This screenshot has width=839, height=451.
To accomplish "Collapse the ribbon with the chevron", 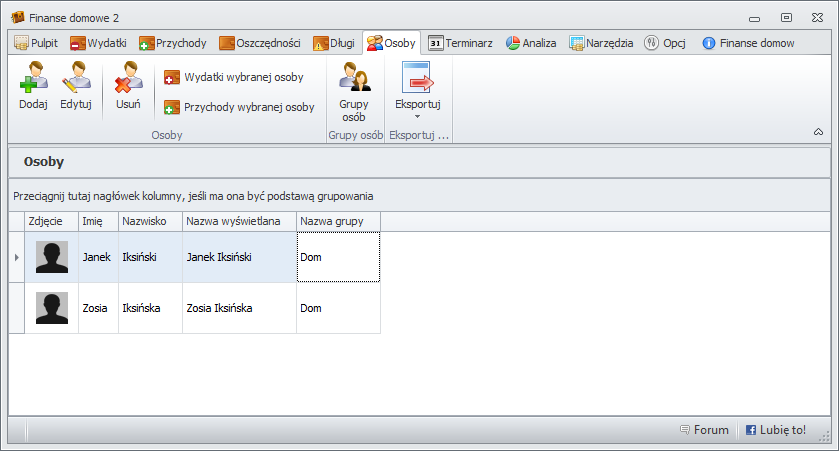I will (818, 132).
